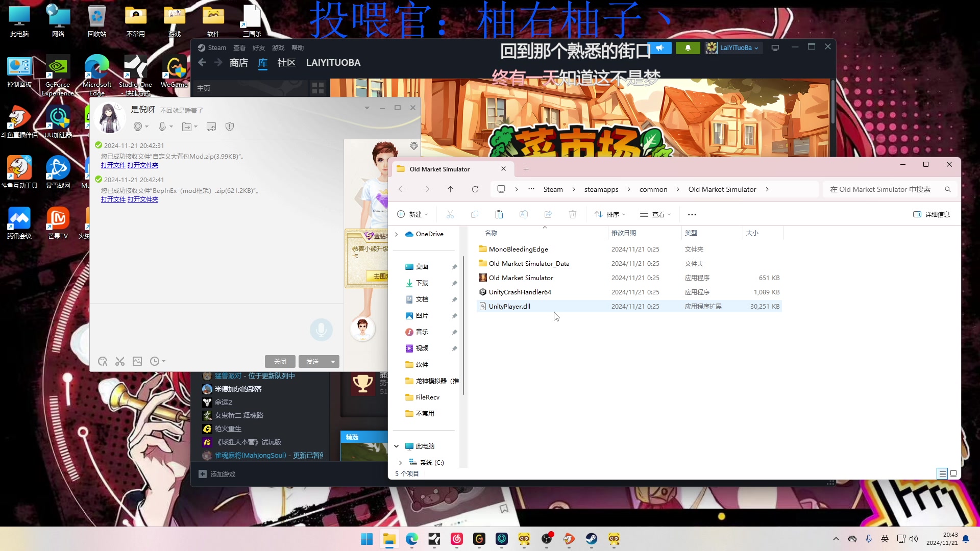Open the 排序 sort dropdown
980x551 pixels.
610,215
